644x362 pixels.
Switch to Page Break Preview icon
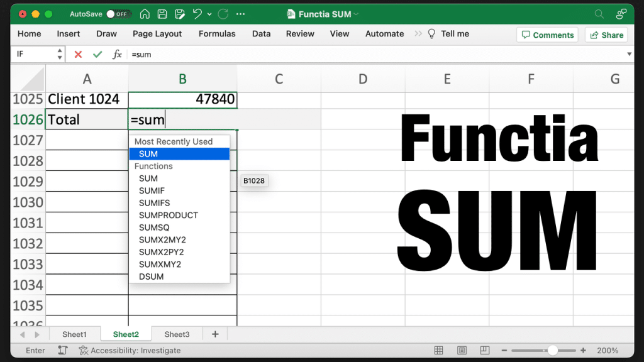coord(485,351)
